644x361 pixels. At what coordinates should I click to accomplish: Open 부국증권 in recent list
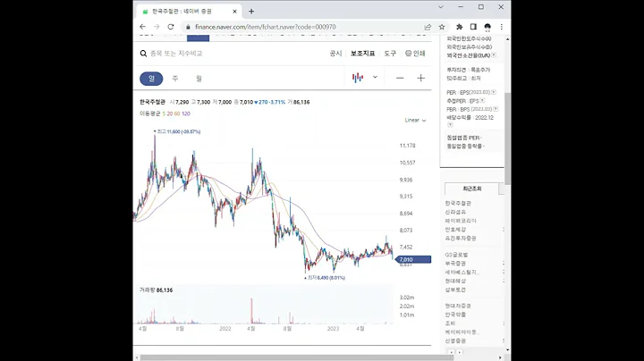click(455, 264)
